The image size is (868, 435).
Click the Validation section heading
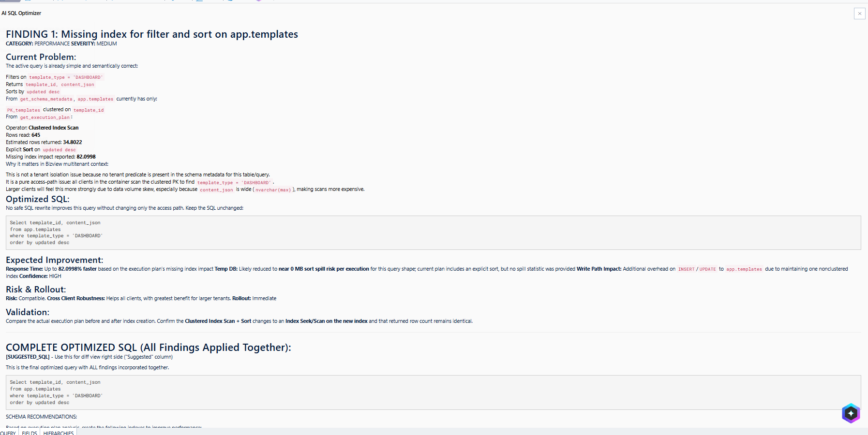pyautogui.click(x=28, y=312)
